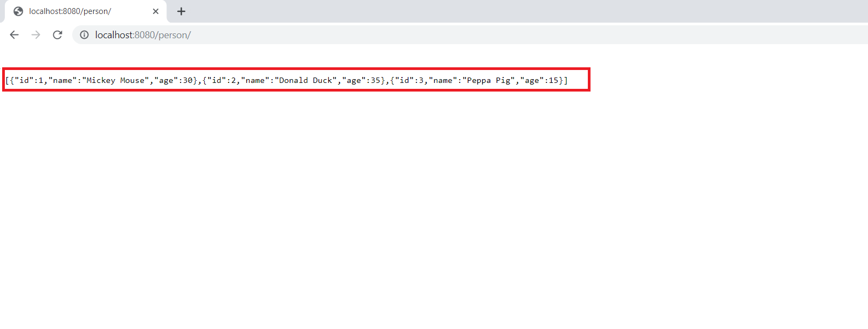This screenshot has width=868, height=329.
Task: Reload the localhost person page
Action: 58,35
